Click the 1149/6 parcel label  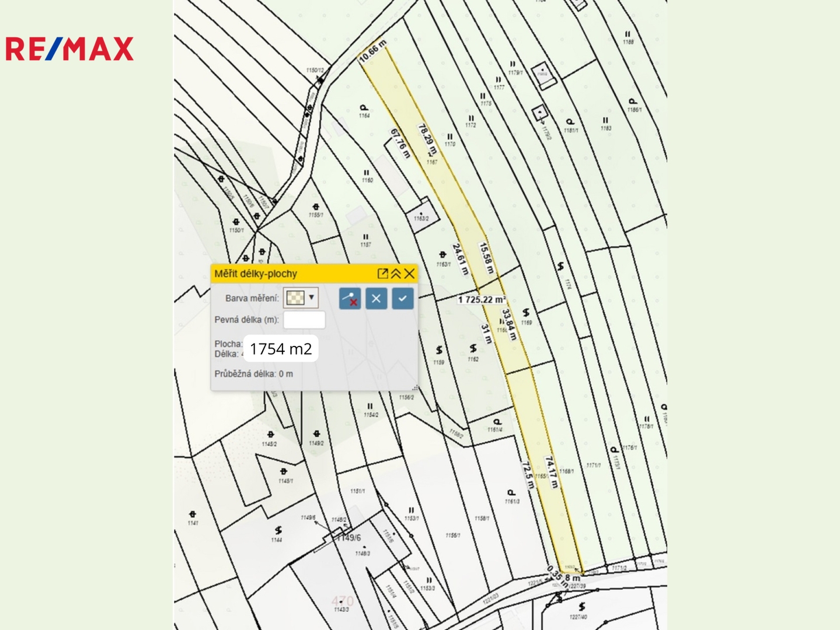click(x=349, y=538)
